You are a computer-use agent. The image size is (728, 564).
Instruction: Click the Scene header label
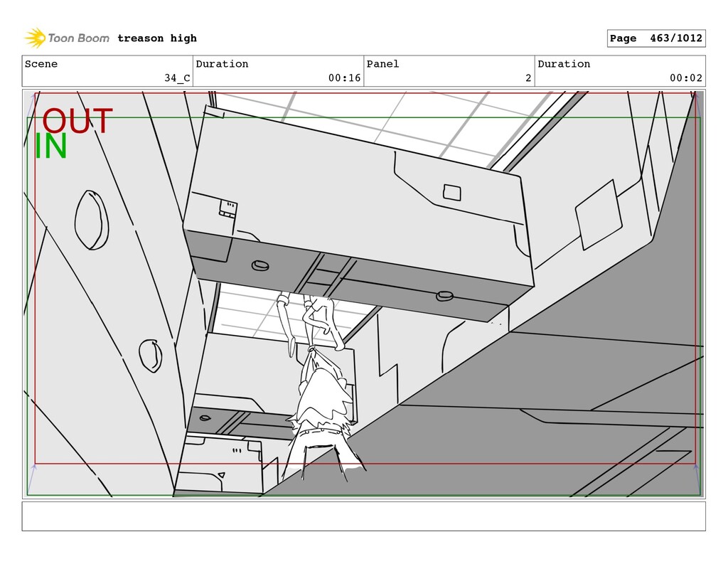click(41, 64)
